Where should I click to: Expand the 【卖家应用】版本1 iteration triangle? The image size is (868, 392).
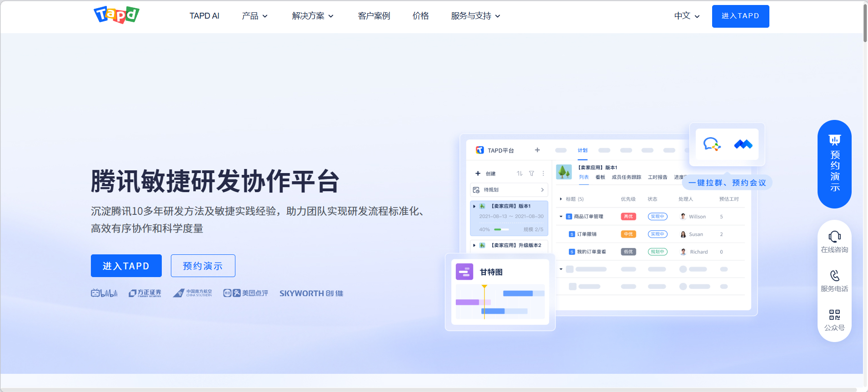[x=474, y=206]
